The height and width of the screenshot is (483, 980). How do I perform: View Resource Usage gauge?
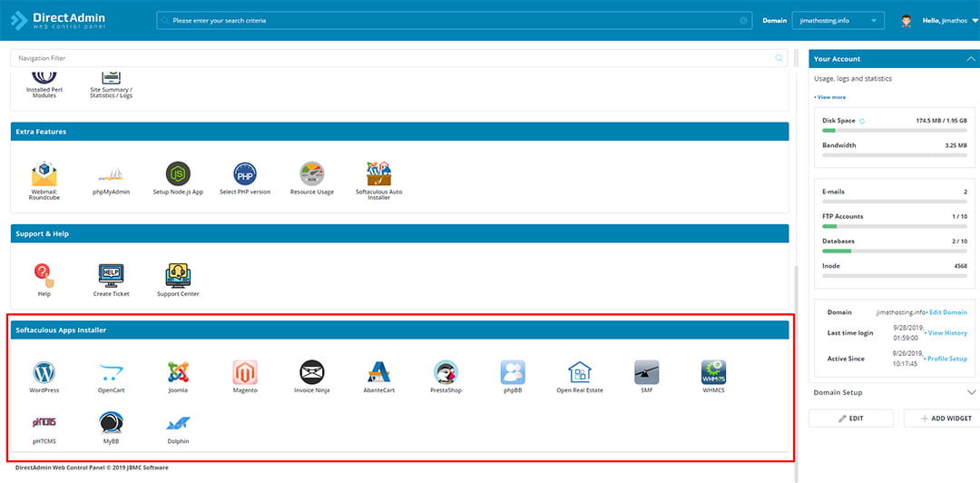pos(312,174)
